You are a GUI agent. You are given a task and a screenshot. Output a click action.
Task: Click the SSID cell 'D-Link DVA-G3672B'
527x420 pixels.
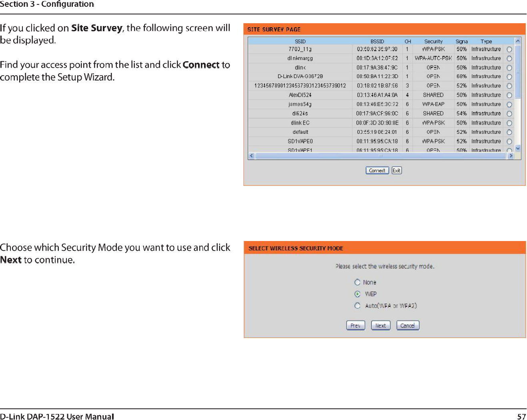(300, 76)
